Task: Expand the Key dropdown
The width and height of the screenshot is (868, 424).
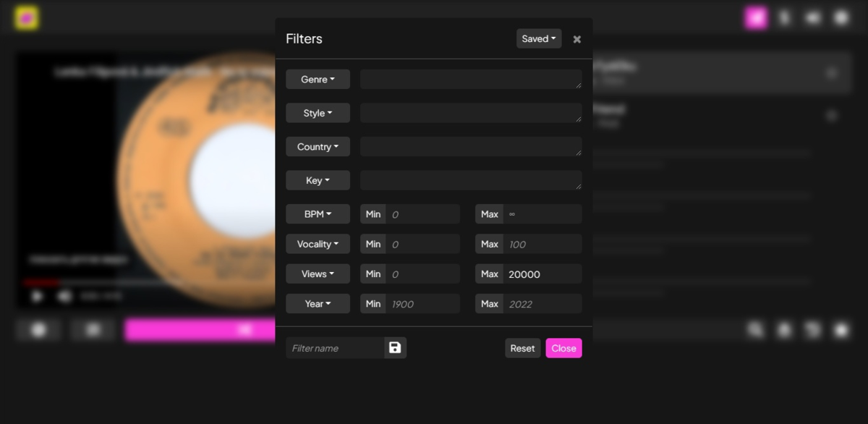Action: click(318, 180)
